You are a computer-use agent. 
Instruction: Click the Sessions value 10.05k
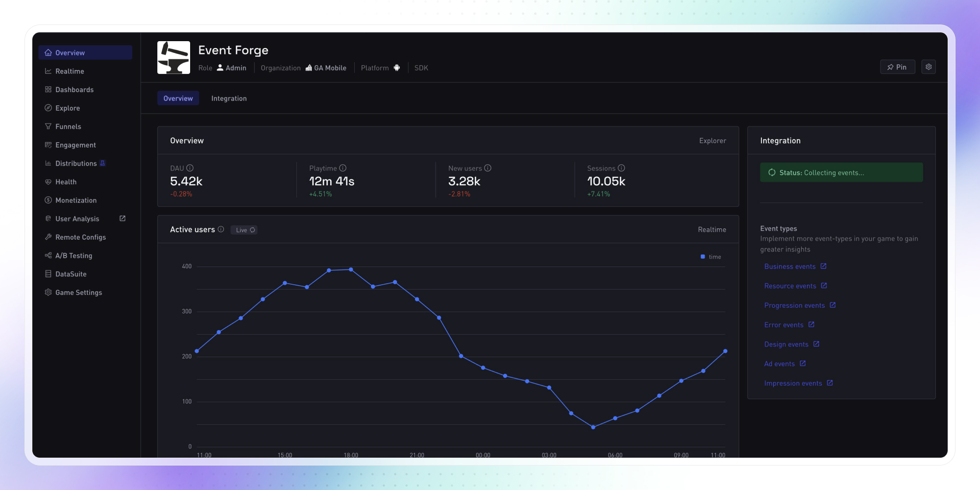click(x=607, y=181)
